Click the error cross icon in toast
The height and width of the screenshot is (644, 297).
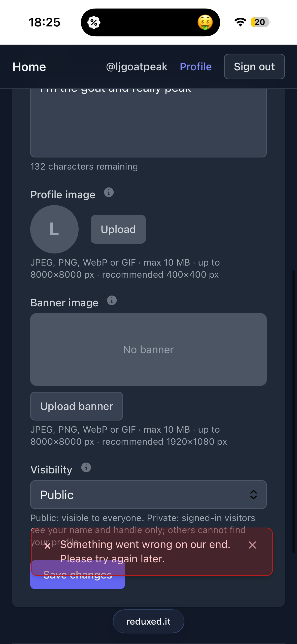pos(47,546)
